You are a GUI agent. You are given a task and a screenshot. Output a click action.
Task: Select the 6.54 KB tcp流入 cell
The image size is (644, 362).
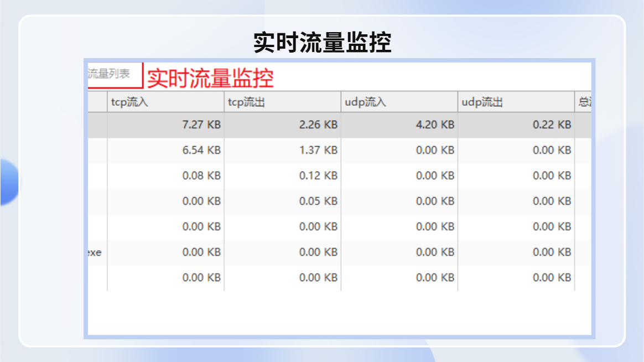[x=166, y=151]
